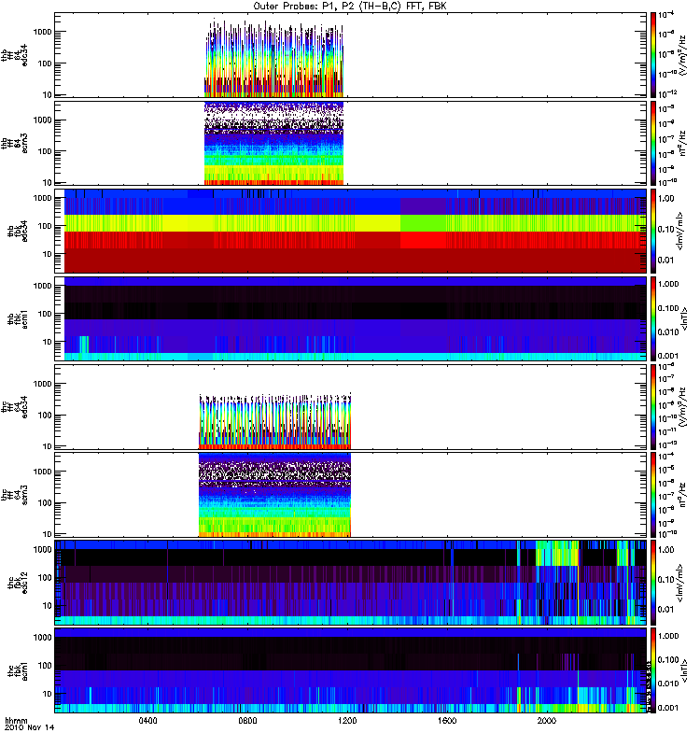Click the "thc fff 64 edc34" y-axis title
Image resolution: width=700 pixels, height=747 pixels.
15,407
